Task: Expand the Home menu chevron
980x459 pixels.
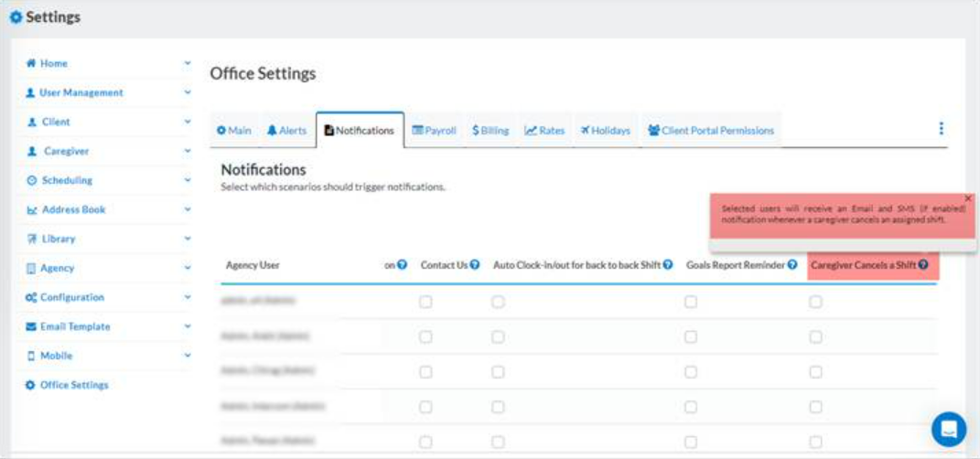Action: coord(188,63)
